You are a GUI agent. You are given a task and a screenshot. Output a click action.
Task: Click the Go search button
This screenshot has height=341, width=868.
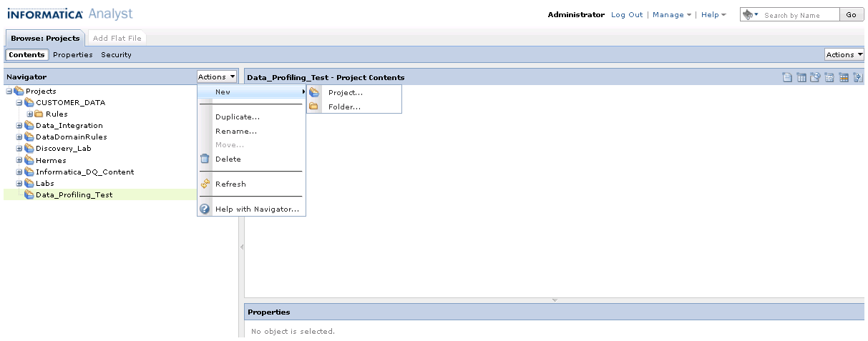(852, 14)
